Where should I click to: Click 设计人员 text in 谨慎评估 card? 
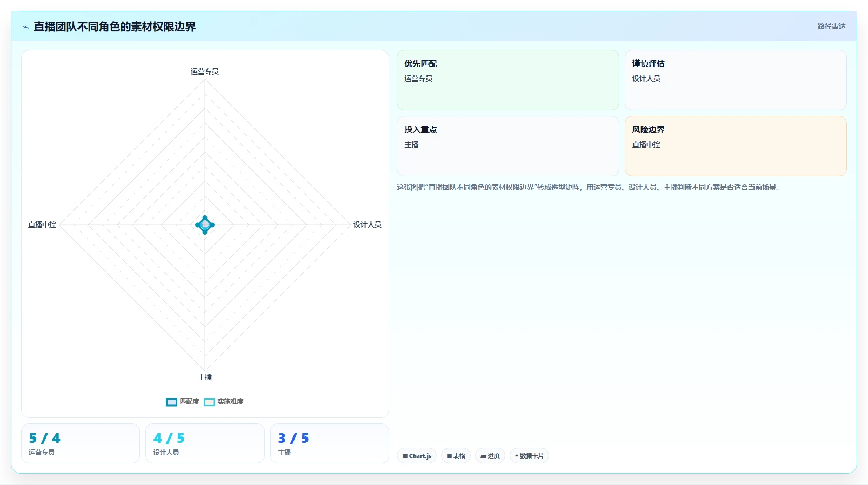coord(646,78)
